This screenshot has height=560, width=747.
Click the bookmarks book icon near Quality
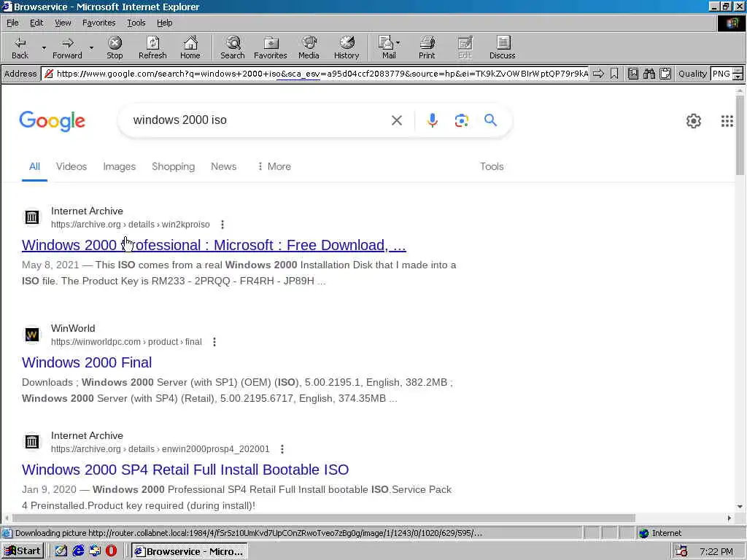tap(632, 74)
